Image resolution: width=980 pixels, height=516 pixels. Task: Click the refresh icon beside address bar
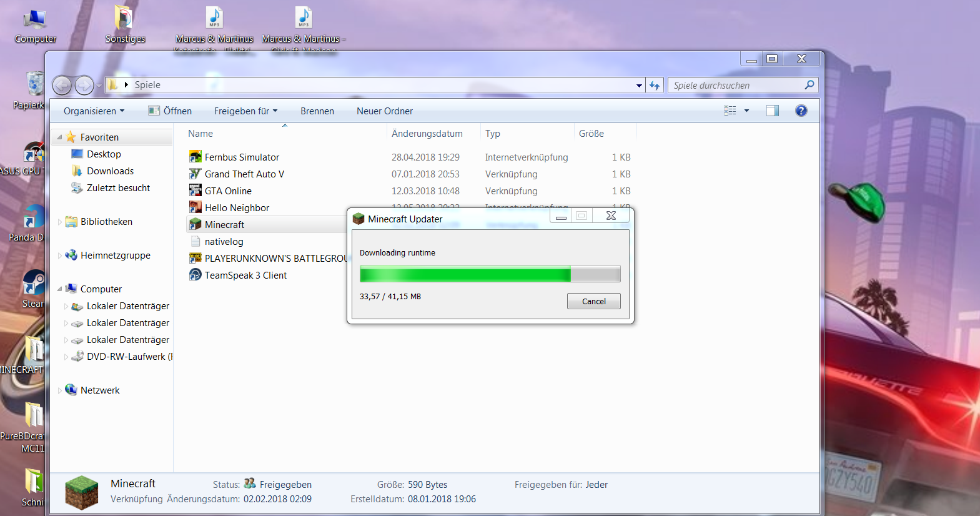click(x=655, y=85)
